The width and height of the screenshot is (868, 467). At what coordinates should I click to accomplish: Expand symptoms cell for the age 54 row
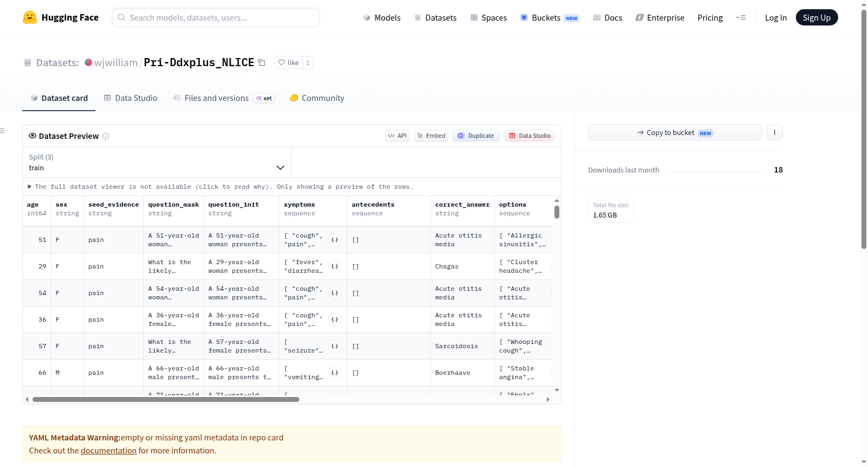335,293
